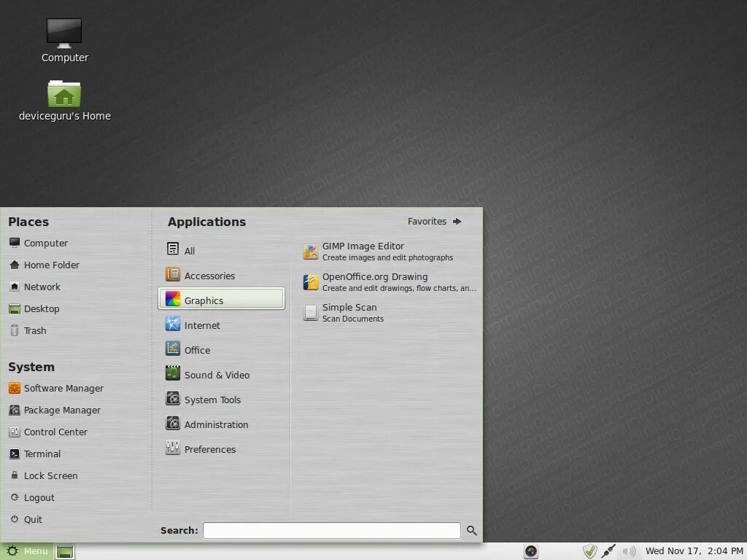
Task: Click the Accessories calculator icon
Action: click(x=172, y=274)
